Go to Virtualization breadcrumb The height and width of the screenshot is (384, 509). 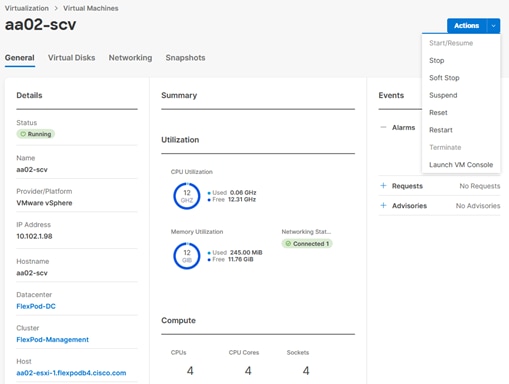tap(27, 8)
